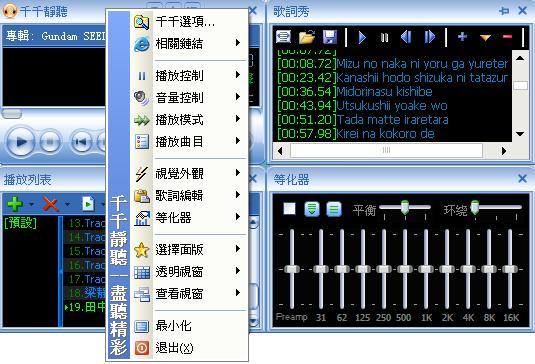Click the blue list button in 等化器

[x=333, y=209]
